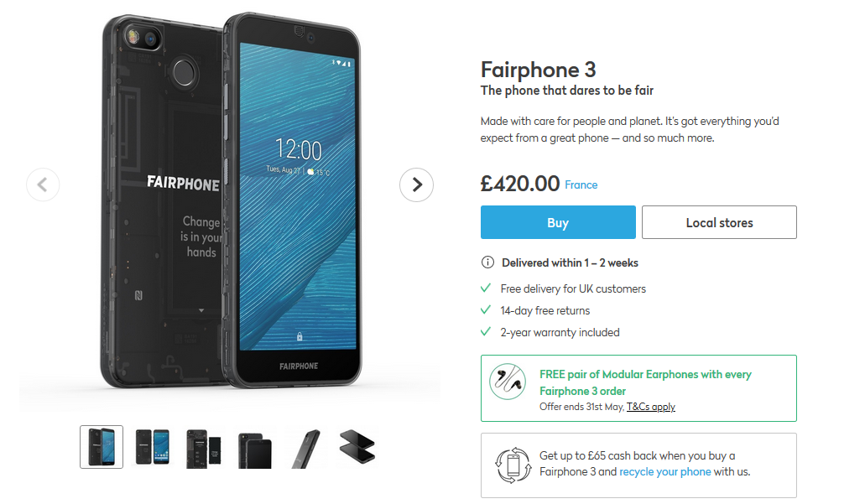Click the Delivered within 1–2 weeks notice
Image resolution: width=865 pixels, height=504 pixels.
pyautogui.click(x=570, y=263)
